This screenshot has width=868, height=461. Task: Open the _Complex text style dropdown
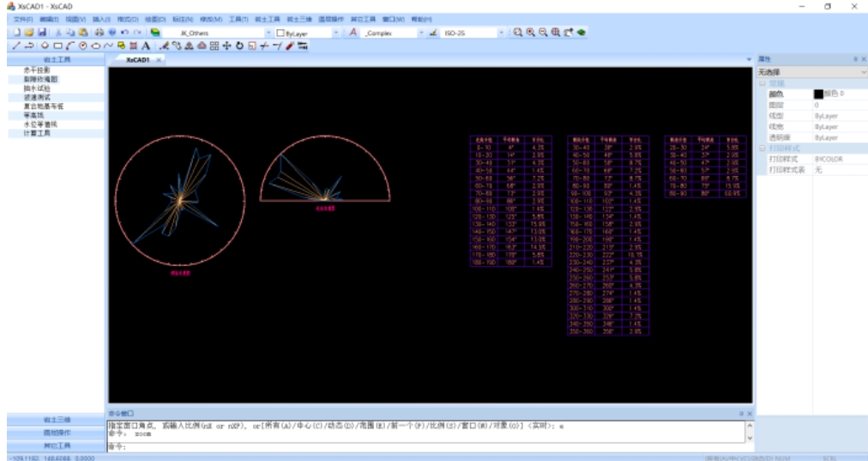(421, 33)
